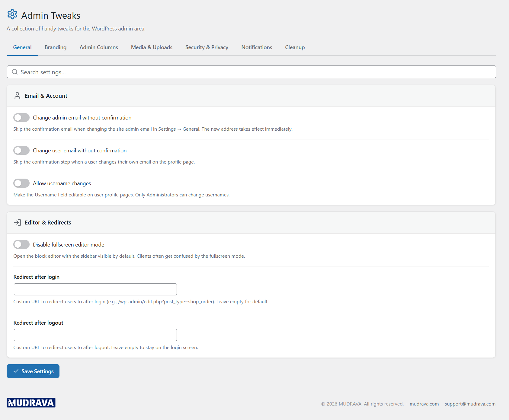Click the Email & Account person icon
Viewport: 509px width, 420px height.
(17, 96)
